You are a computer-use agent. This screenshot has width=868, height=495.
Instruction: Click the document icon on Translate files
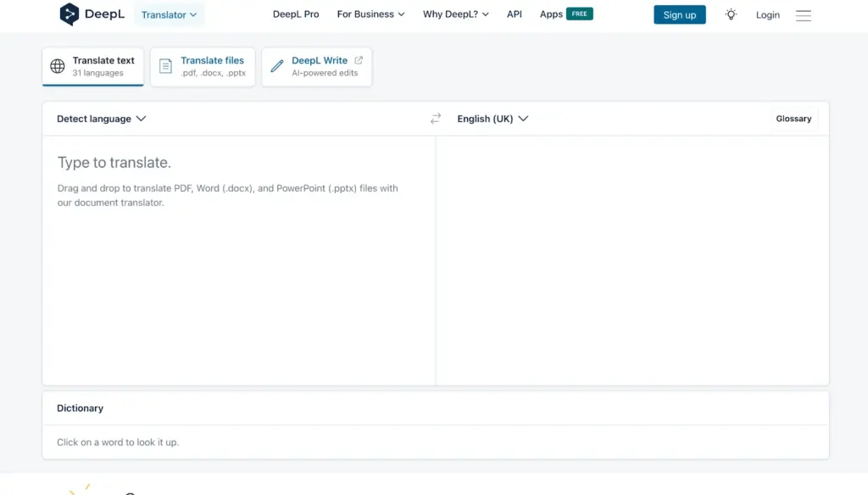pos(165,66)
